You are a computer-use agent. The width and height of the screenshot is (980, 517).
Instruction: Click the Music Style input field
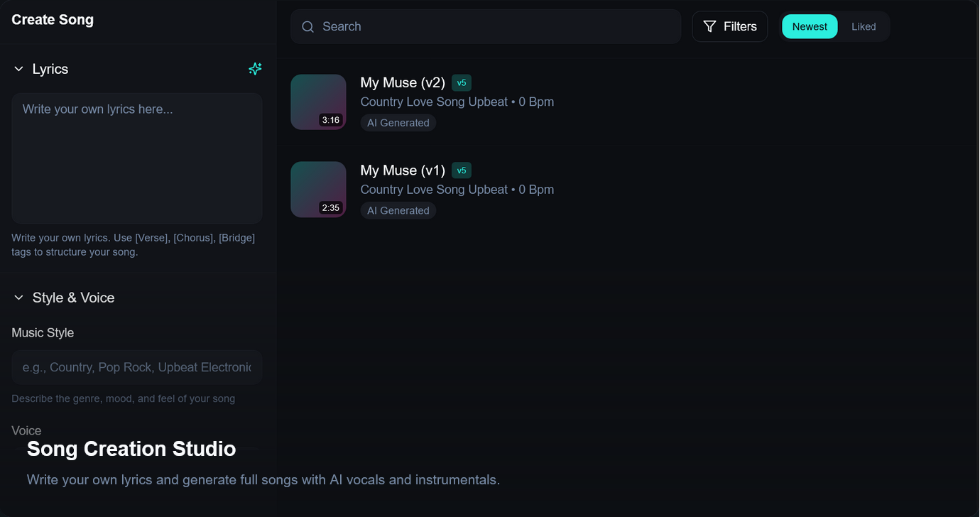(x=137, y=367)
